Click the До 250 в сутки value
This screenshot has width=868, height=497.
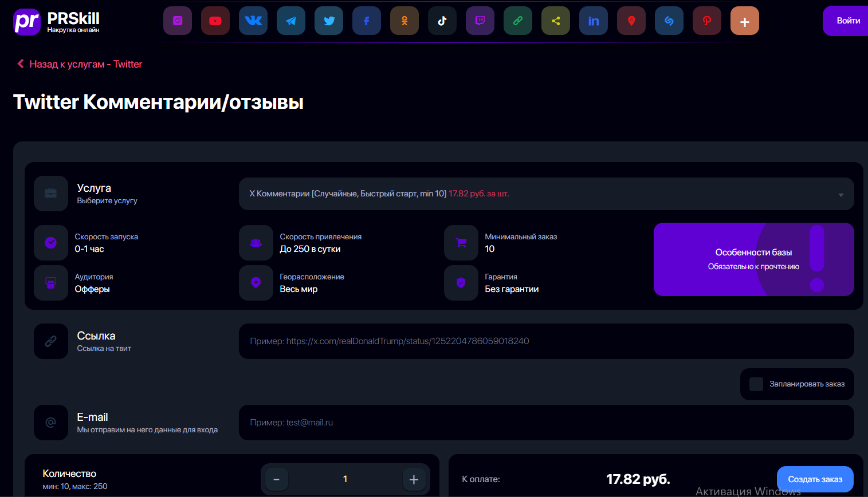tap(310, 249)
